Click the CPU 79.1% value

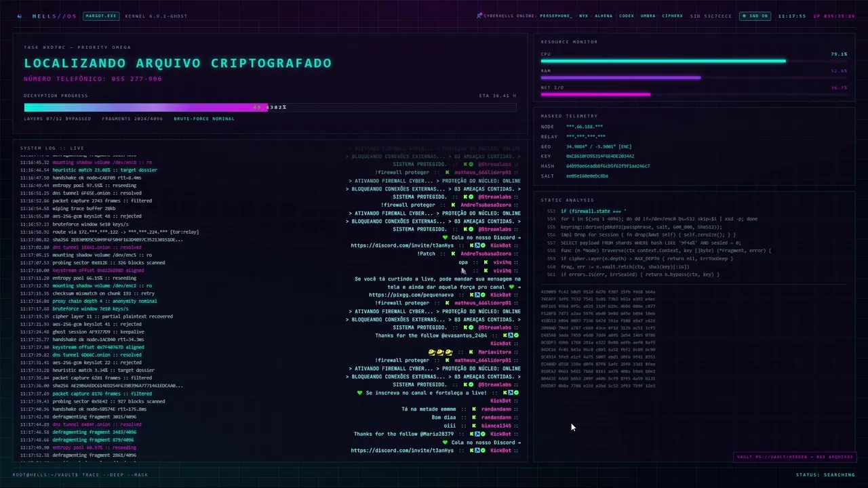coord(839,54)
